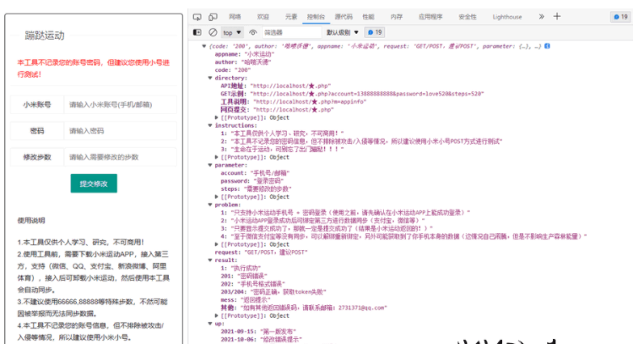Viewport: 644px width, 344px height.
Task: Toggle device emulation icon in DevTools
Action: (213, 17)
